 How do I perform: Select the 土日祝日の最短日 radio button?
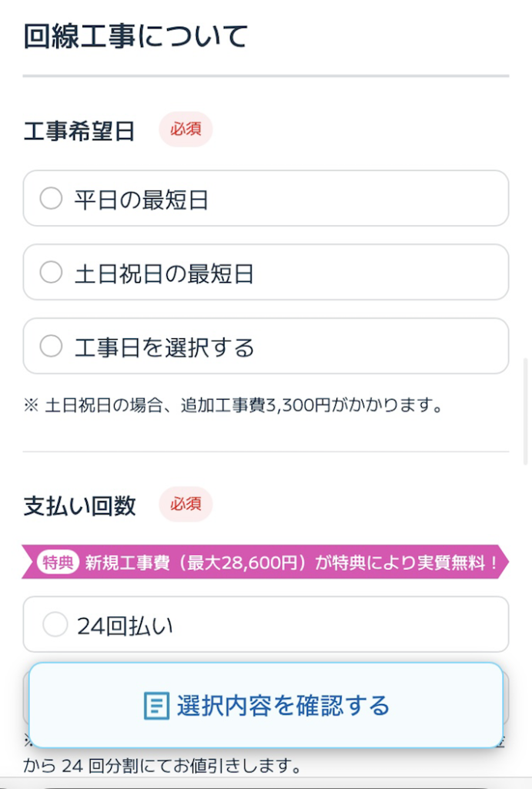[51, 271]
